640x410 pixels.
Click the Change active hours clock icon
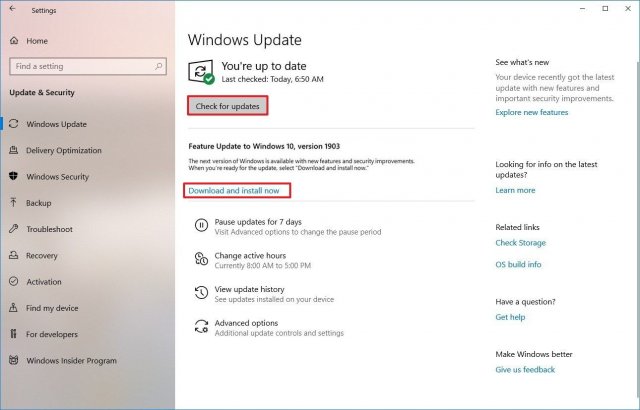tap(201, 259)
